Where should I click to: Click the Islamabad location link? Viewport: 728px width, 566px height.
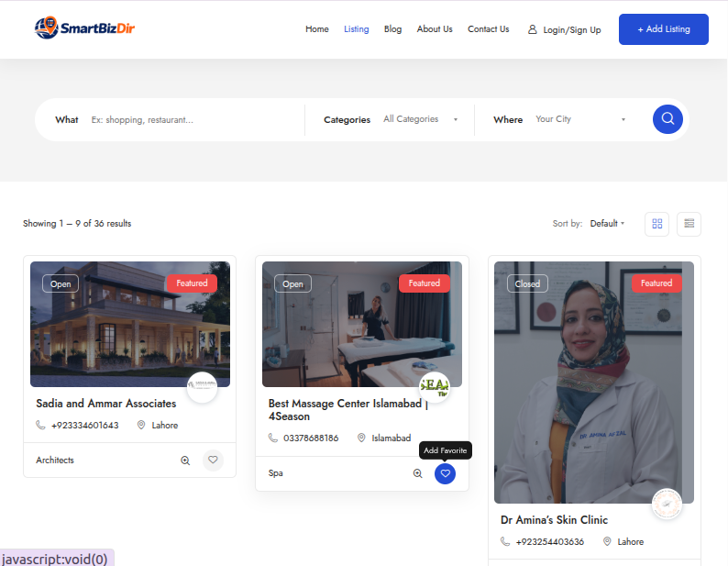391,438
